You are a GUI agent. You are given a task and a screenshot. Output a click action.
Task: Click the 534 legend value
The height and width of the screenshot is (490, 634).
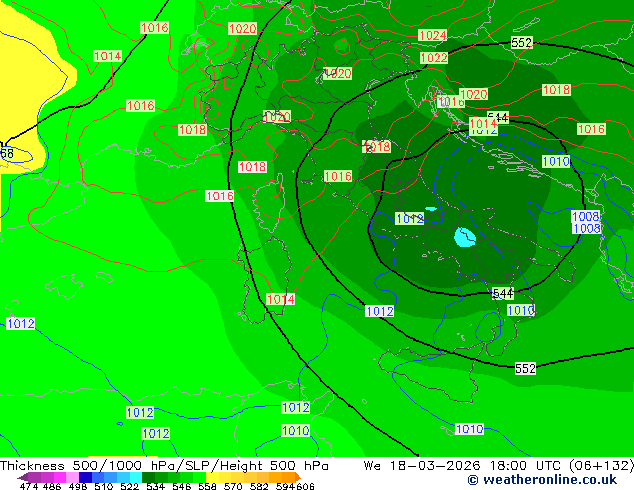coord(155,486)
